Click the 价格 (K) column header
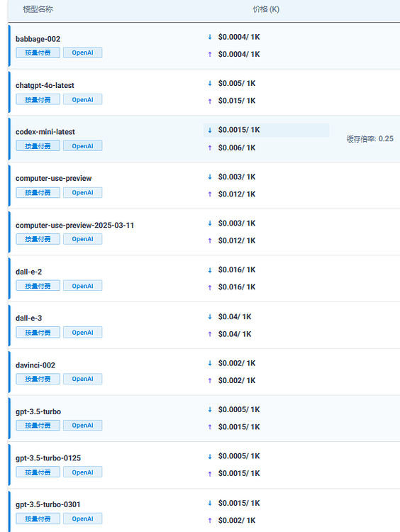The image size is (400, 532). click(x=266, y=9)
